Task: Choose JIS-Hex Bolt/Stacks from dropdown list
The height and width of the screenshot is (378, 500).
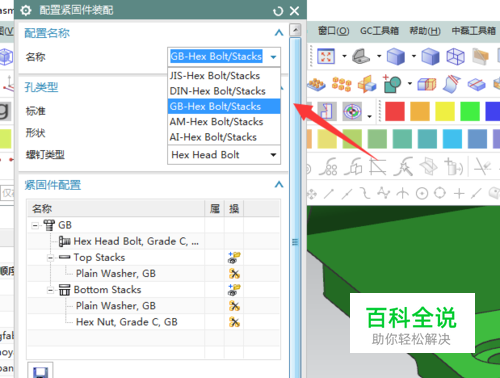Action: (x=224, y=76)
